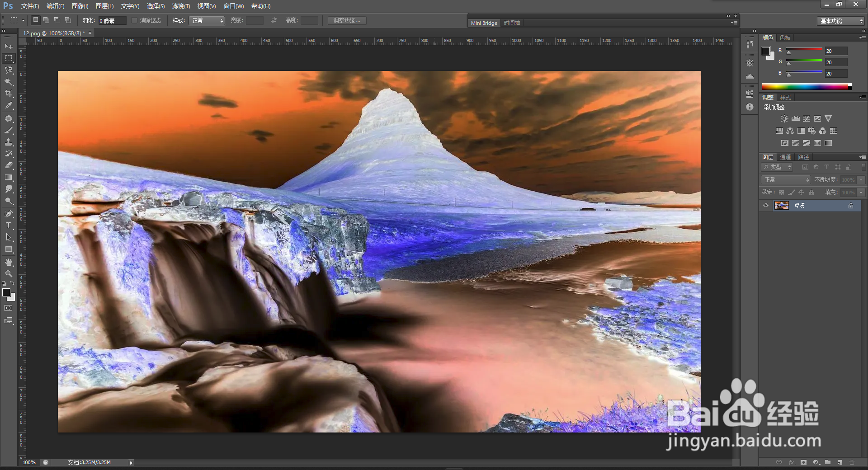This screenshot has width=868, height=470.
Task: Switch to the 时间轴 timeline tab
Action: click(x=512, y=23)
